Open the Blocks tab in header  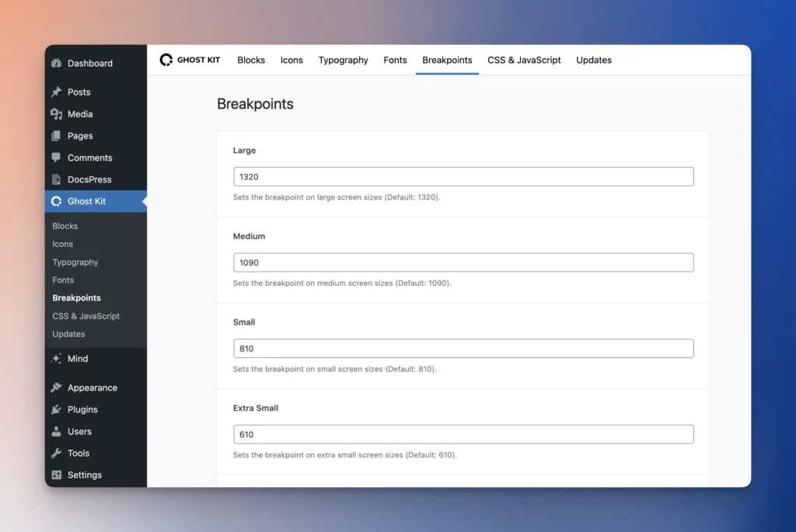(x=251, y=60)
